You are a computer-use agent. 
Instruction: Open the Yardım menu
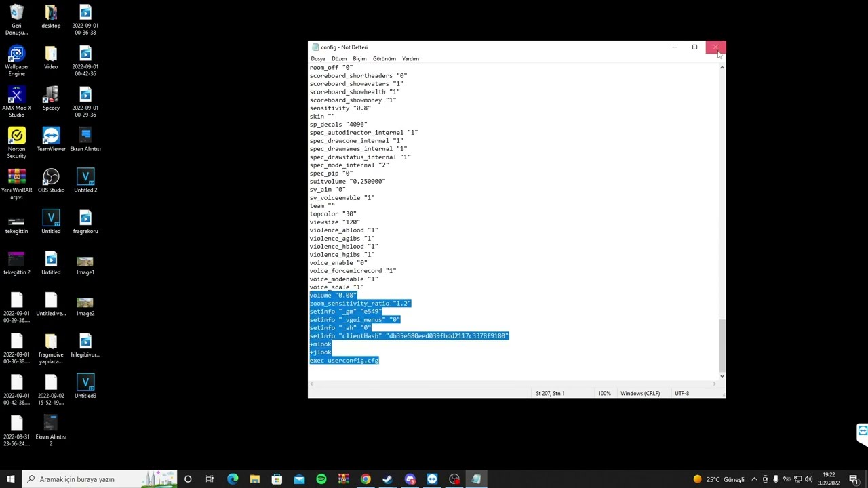[410, 58]
